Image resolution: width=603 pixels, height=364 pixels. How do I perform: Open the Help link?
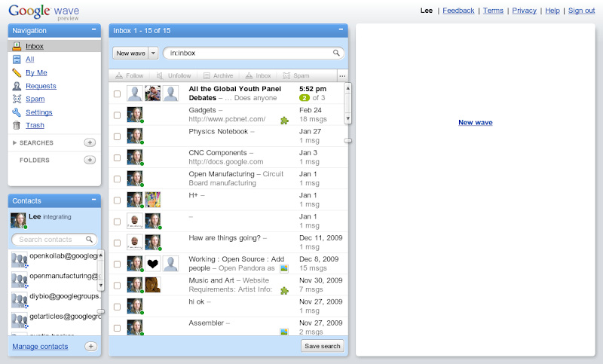tap(552, 11)
